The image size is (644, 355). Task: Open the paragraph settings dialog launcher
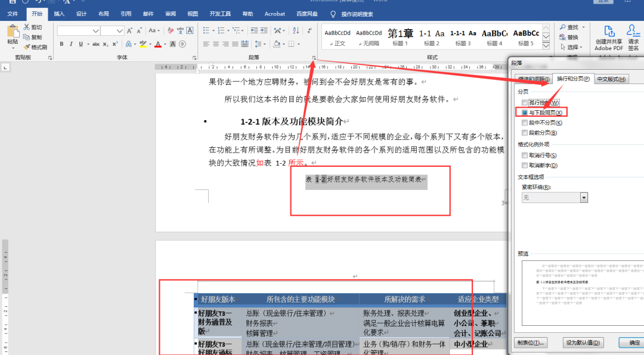click(314, 58)
